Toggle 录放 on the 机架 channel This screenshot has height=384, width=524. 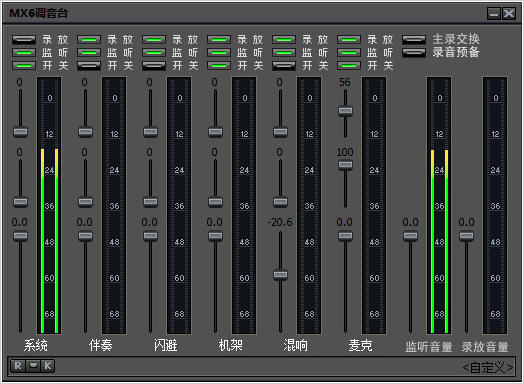pyautogui.click(x=219, y=39)
